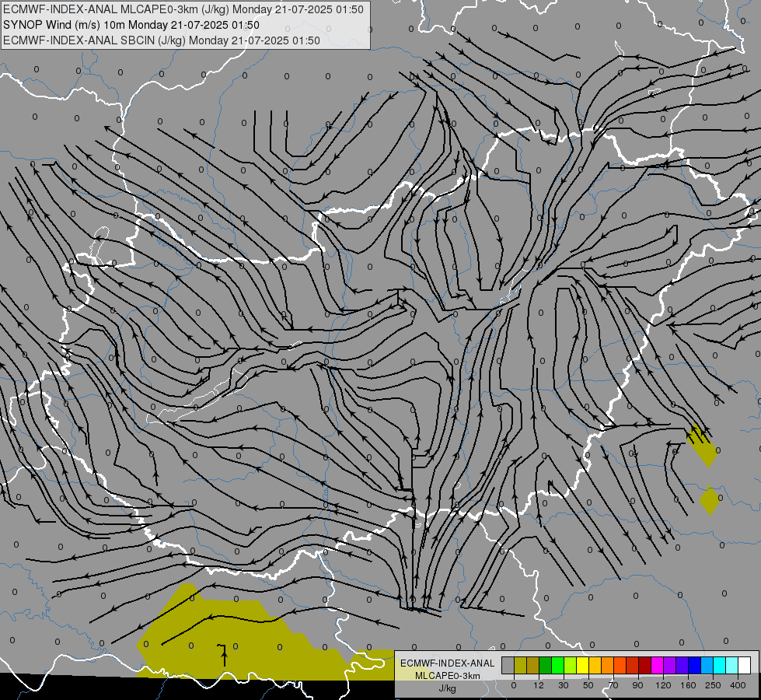The width and height of the screenshot is (761, 700).
Task: Pick the white swatch ending the legend
Action: [x=745, y=665]
